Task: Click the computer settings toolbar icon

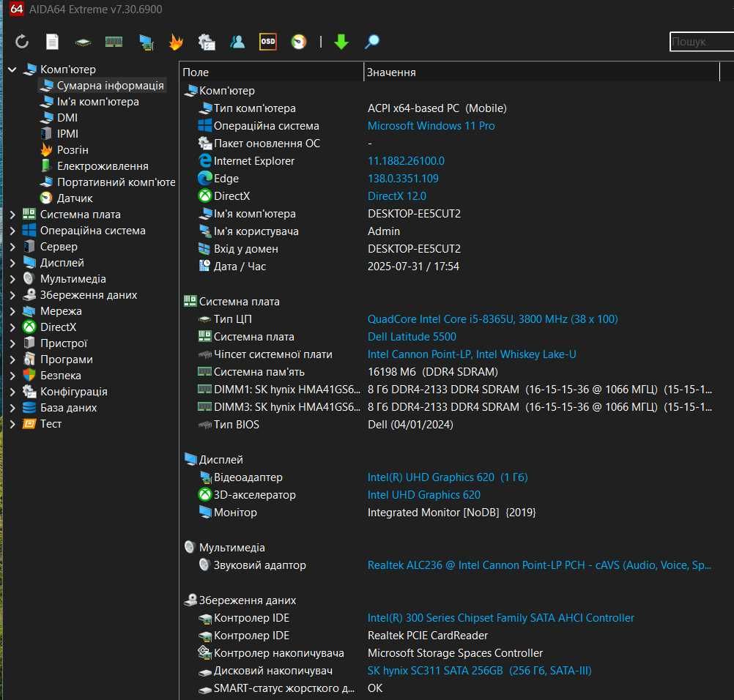Action: [207, 42]
